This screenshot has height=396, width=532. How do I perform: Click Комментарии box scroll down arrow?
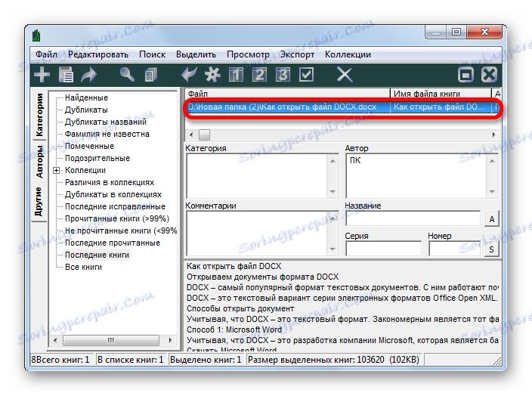pos(332,249)
